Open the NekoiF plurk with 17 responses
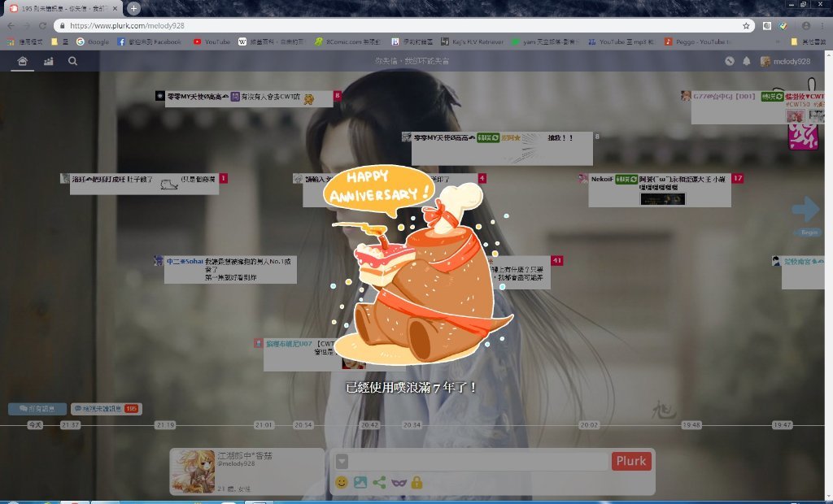Image resolution: width=833 pixels, height=504 pixels. pyautogui.click(x=660, y=190)
